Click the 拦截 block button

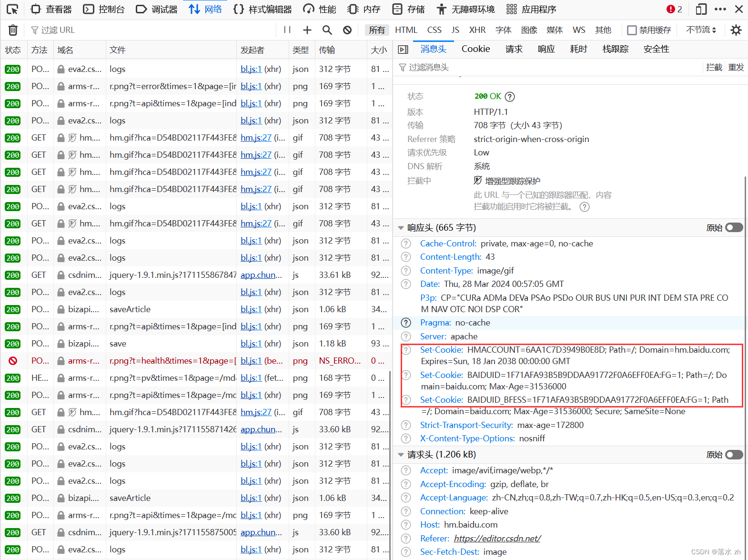[714, 67]
